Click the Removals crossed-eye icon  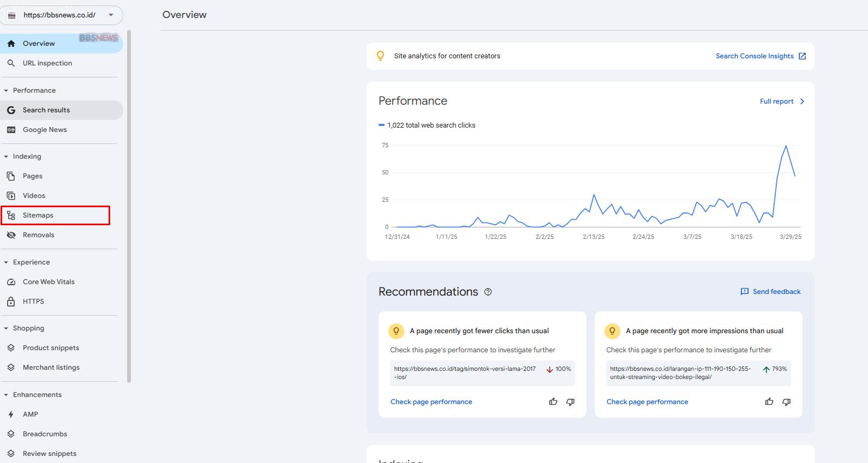[11, 235]
